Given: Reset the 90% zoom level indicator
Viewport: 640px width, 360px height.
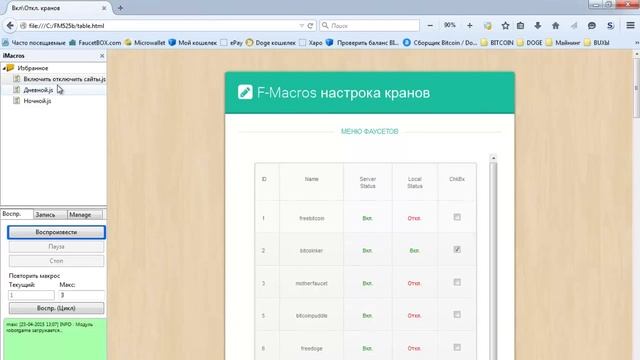Looking at the screenshot, I should tap(450, 25).
